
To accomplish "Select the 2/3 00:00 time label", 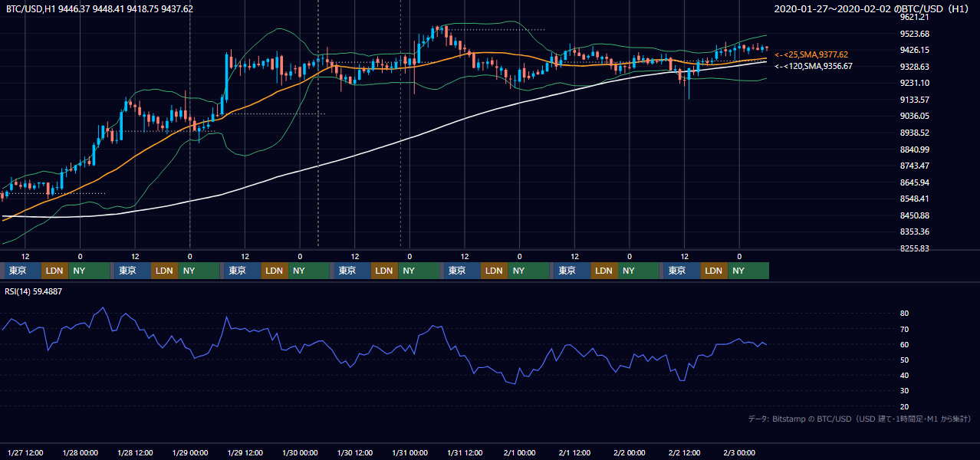I will 739,452.
